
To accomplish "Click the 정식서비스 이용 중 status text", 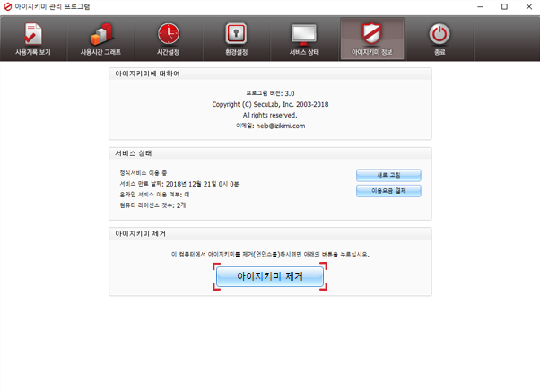I will (143, 173).
